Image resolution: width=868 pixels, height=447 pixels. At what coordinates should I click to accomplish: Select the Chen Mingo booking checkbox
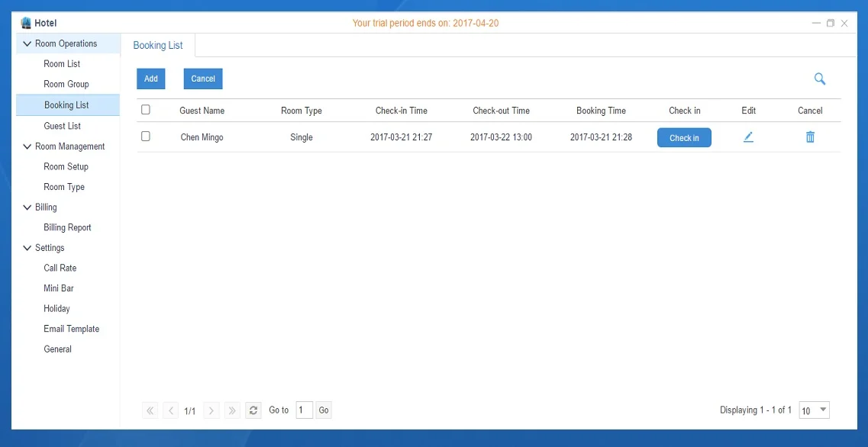pyautogui.click(x=146, y=137)
